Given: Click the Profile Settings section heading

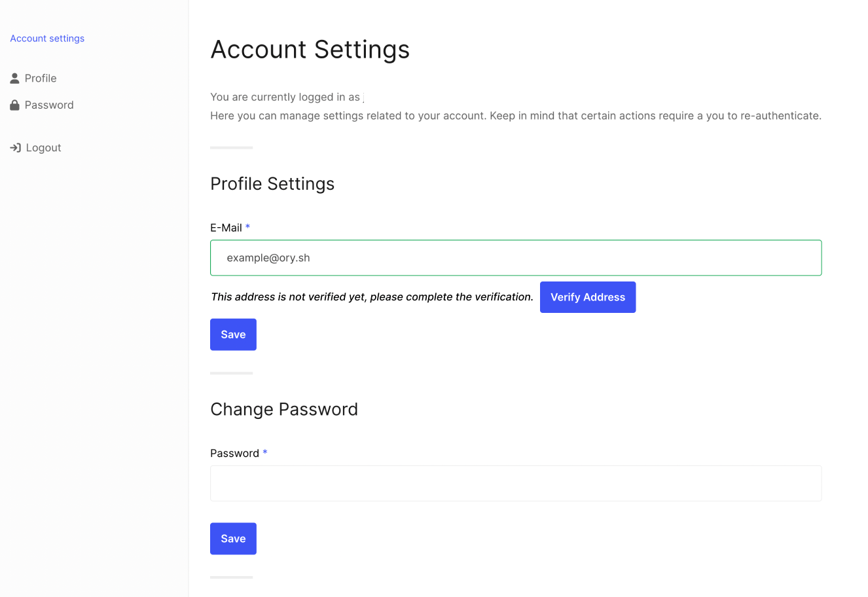Looking at the screenshot, I should tap(272, 184).
